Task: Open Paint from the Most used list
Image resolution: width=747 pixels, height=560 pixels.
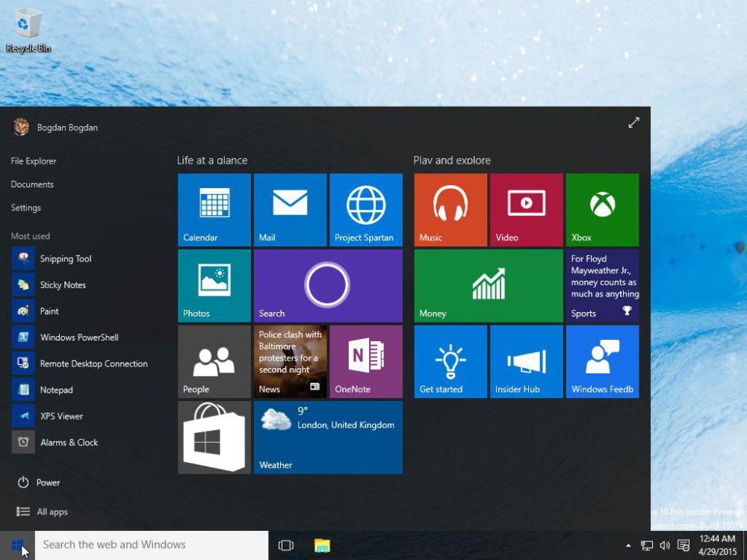Action: click(x=49, y=311)
